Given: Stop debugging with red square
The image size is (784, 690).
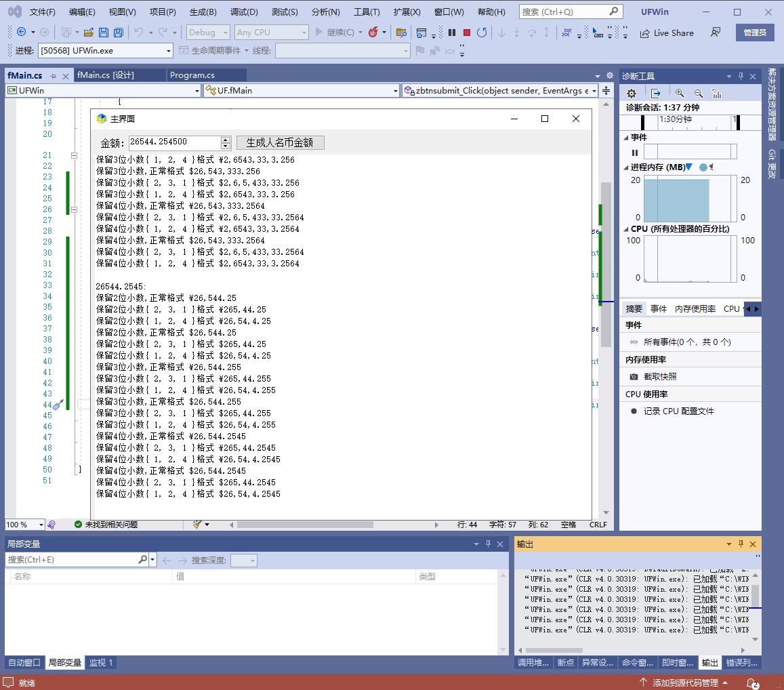Looking at the screenshot, I should point(467,33).
